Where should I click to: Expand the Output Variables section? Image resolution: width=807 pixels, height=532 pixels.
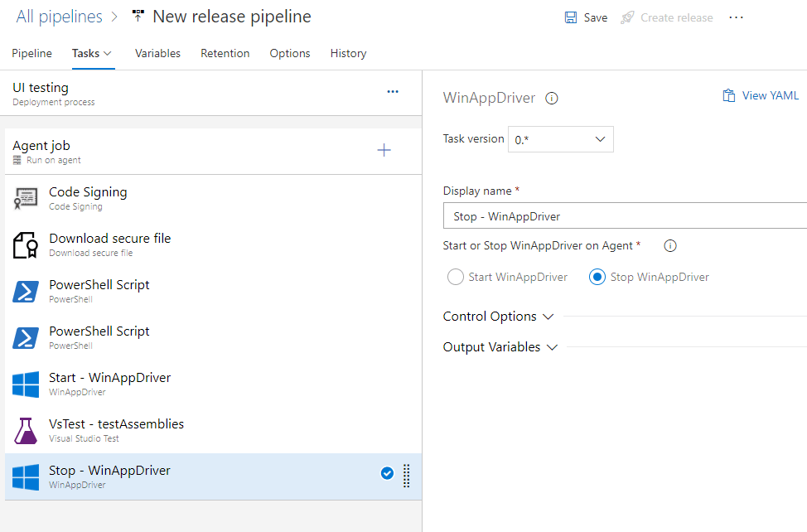click(500, 347)
